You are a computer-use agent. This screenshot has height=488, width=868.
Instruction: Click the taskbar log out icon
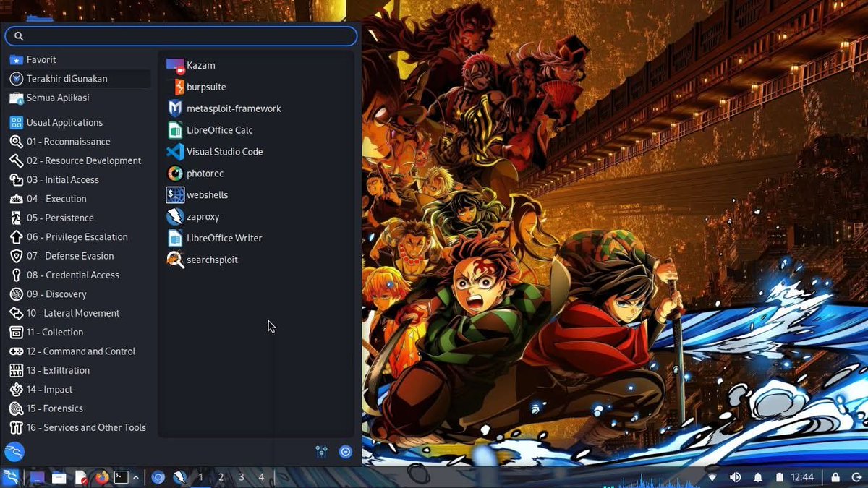(857, 477)
